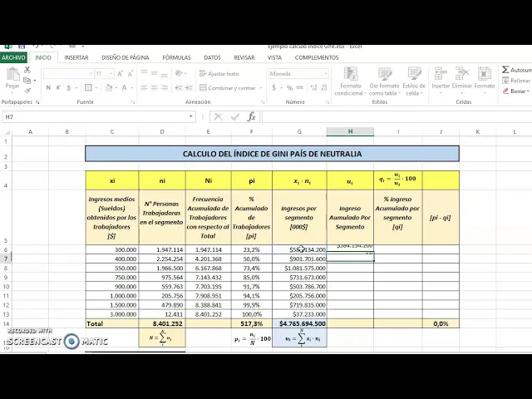
Task: Switch to the COMPLEMENTOS tab
Action: pyautogui.click(x=317, y=57)
